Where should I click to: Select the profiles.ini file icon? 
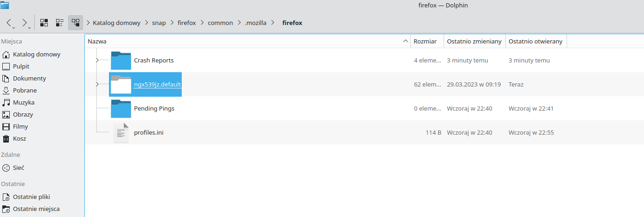[x=121, y=133]
